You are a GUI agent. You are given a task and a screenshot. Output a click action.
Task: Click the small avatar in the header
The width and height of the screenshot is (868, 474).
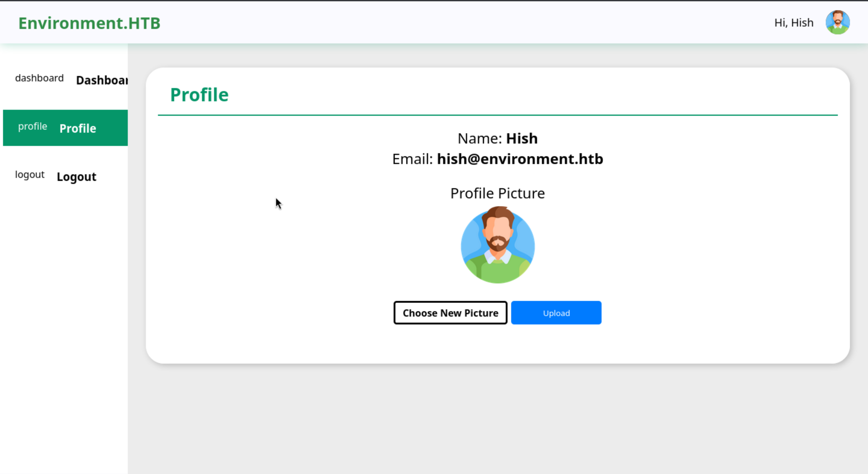(x=837, y=22)
